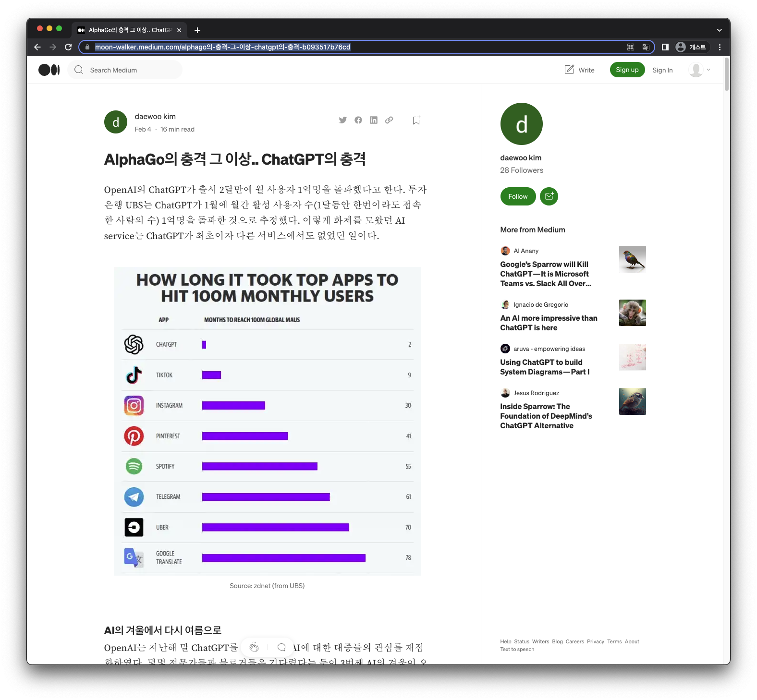The image size is (757, 700).
Task: Reload the page
Action: click(x=68, y=47)
